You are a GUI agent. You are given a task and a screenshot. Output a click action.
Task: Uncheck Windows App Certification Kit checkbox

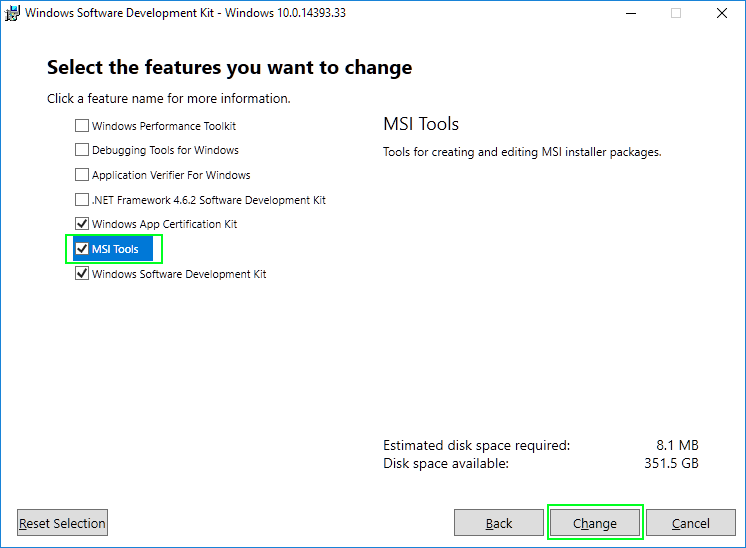click(x=82, y=224)
